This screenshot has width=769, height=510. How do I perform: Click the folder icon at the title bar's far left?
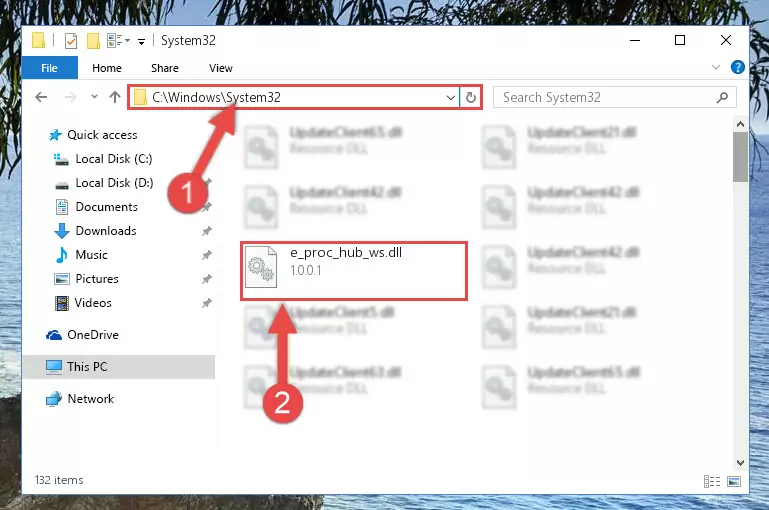38,40
